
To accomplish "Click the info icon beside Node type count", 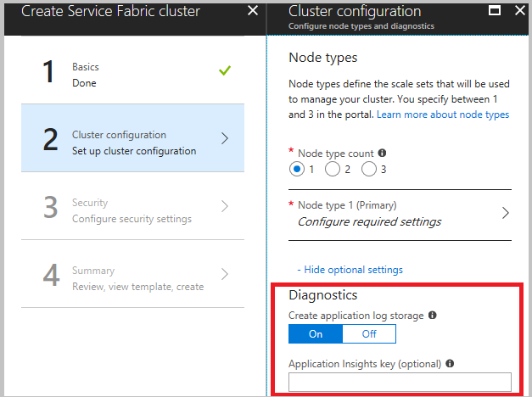I will point(382,154).
